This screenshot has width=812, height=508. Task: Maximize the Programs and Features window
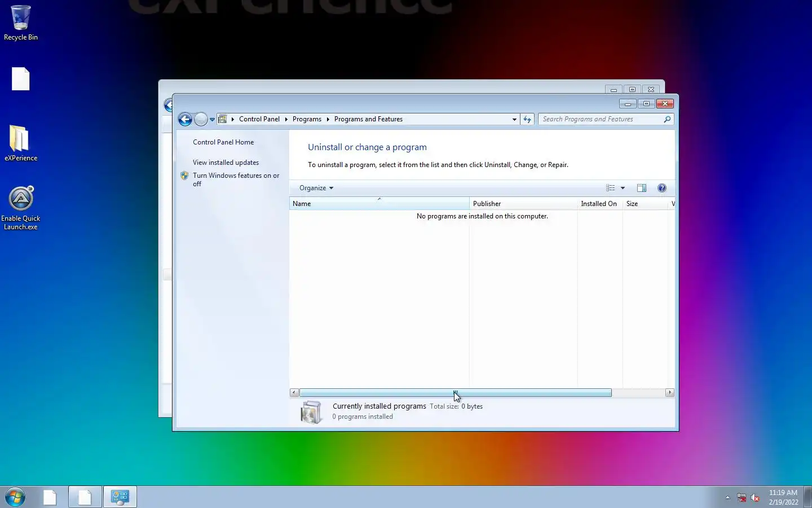pos(646,104)
